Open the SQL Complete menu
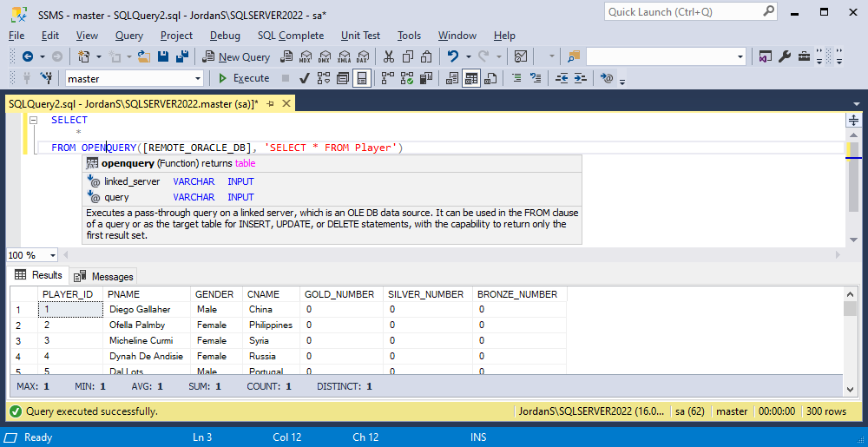This screenshot has height=447, width=868. pyautogui.click(x=291, y=36)
